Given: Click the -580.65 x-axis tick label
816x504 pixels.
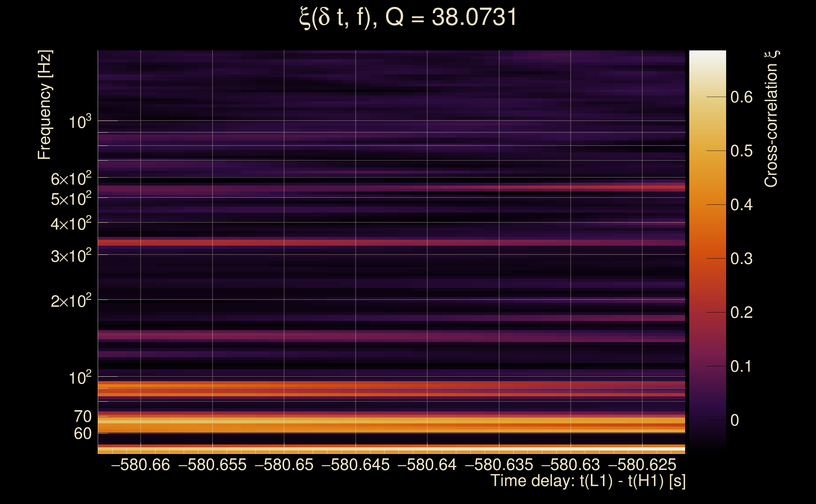Looking at the screenshot, I should (x=284, y=465).
